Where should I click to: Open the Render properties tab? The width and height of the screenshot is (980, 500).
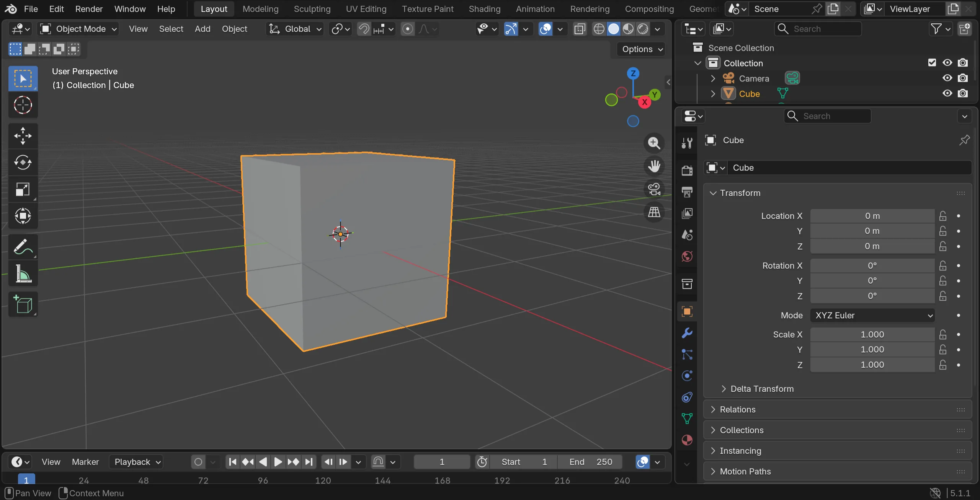pyautogui.click(x=687, y=170)
